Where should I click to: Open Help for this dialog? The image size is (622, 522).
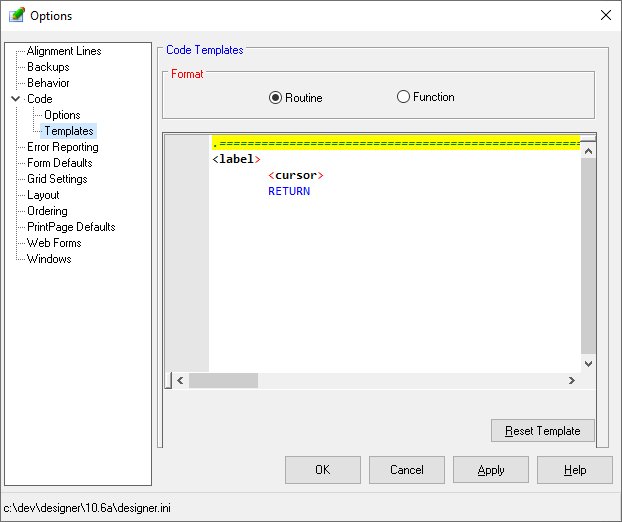click(x=574, y=470)
